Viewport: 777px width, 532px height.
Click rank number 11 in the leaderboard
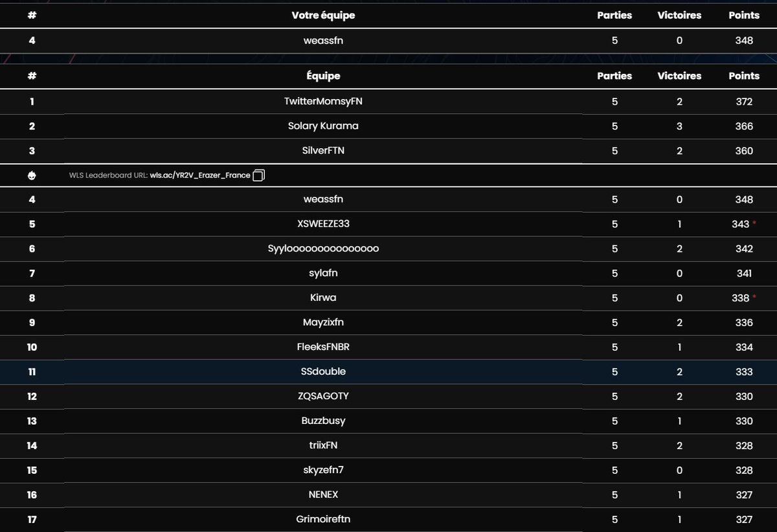pos(32,371)
